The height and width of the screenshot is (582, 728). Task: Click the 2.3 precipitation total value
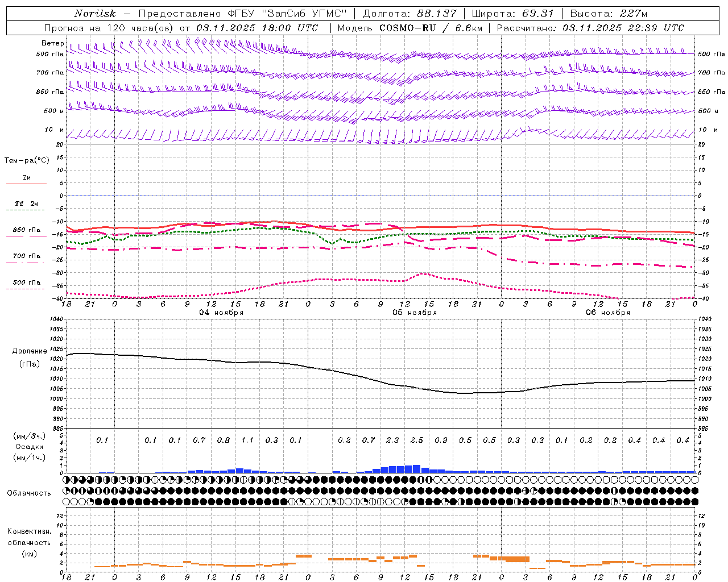click(392, 440)
